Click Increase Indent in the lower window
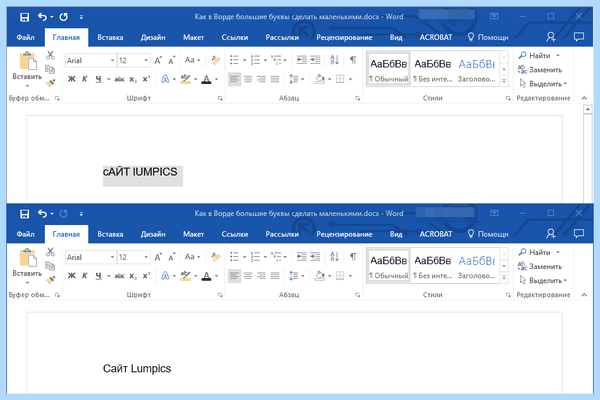The image size is (600, 400). (x=315, y=256)
